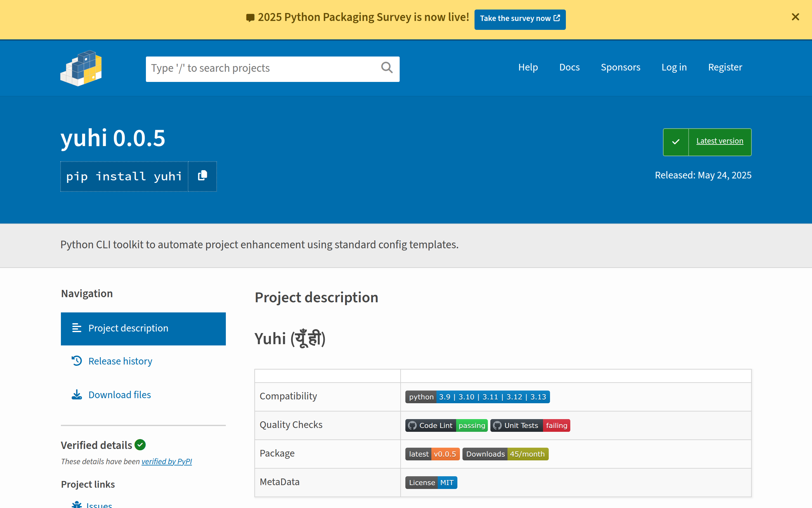Follow the verified by PyPI link

167,461
